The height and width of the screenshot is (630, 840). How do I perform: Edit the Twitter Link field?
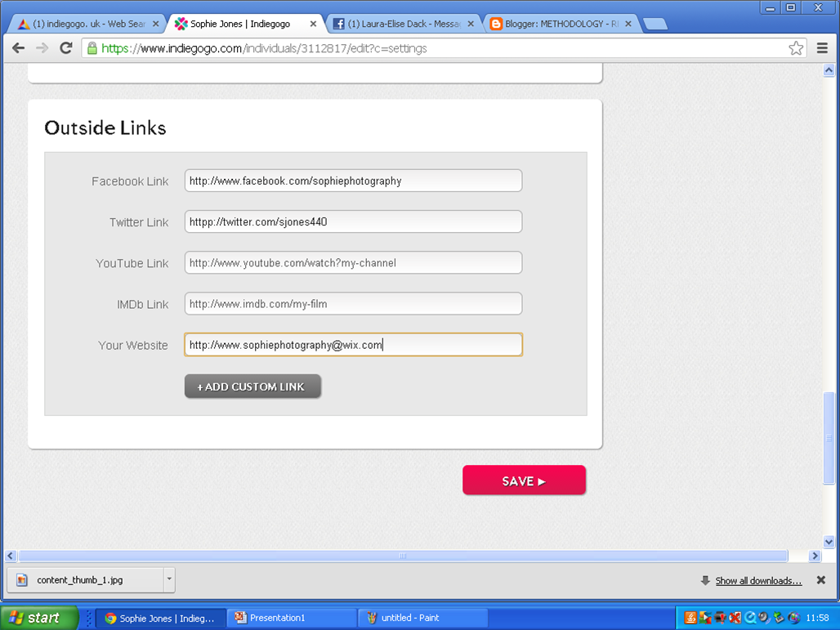pos(353,221)
